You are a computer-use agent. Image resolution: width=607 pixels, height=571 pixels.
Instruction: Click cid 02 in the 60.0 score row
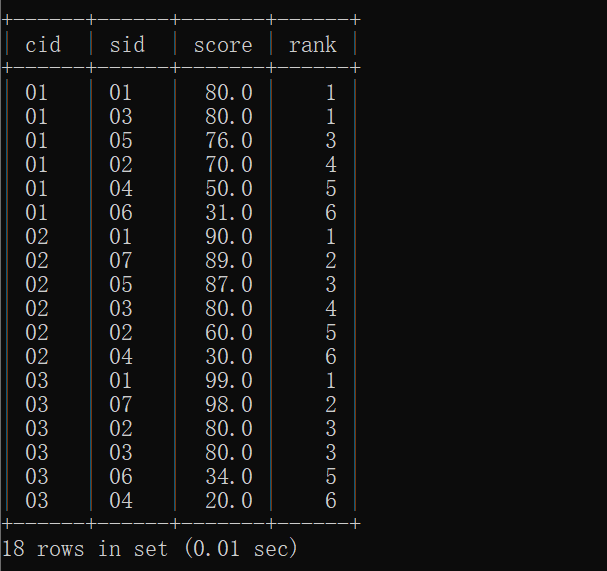pos(37,333)
